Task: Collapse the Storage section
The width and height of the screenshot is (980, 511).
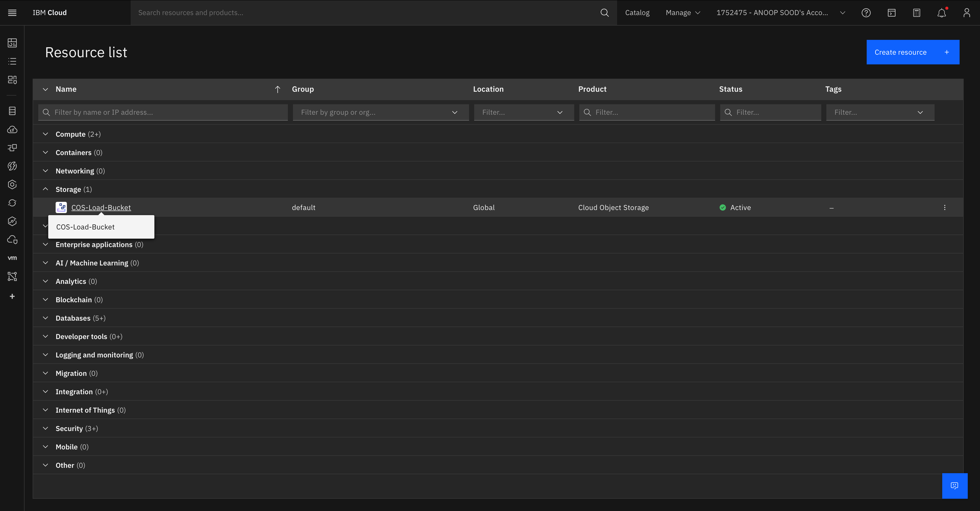Action: click(x=46, y=189)
